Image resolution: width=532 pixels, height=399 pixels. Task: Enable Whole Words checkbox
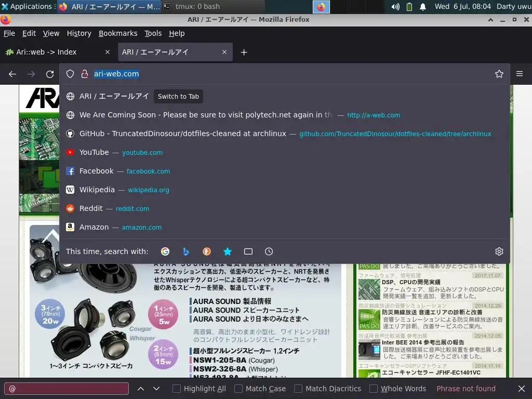(374, 389)
